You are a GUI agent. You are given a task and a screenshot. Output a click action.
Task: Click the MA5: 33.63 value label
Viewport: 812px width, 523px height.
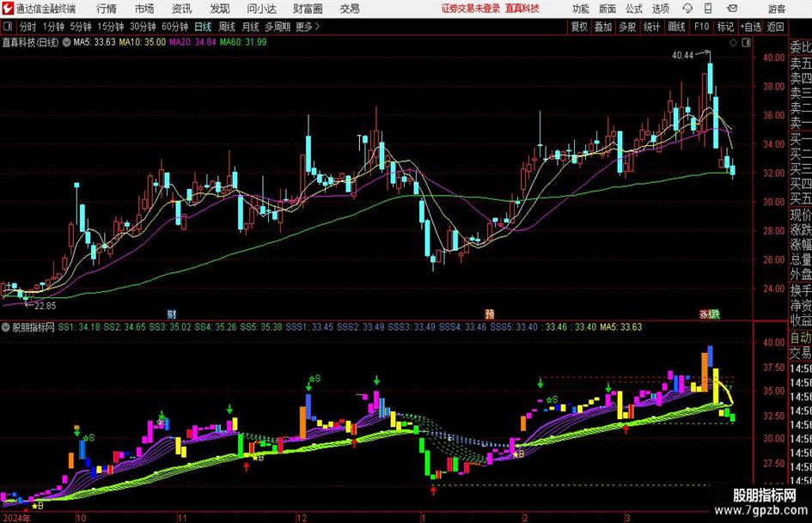(x=95, y=42)
